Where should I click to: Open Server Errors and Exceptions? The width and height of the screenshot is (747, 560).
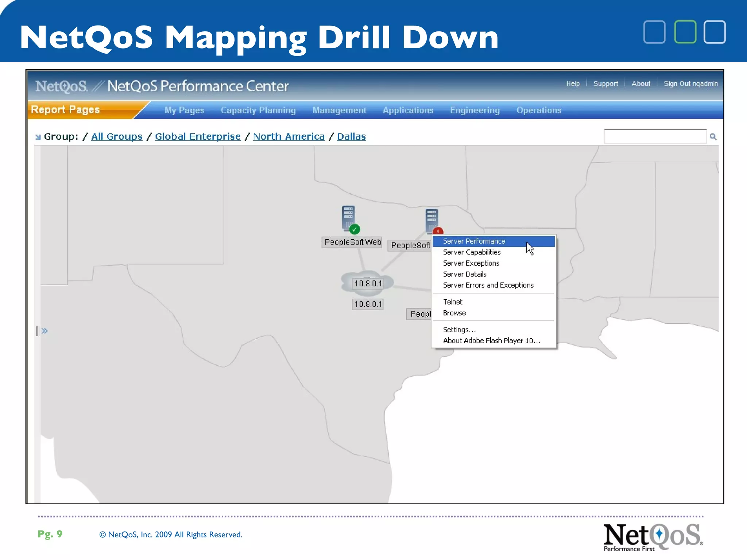[x=488, y=285]
